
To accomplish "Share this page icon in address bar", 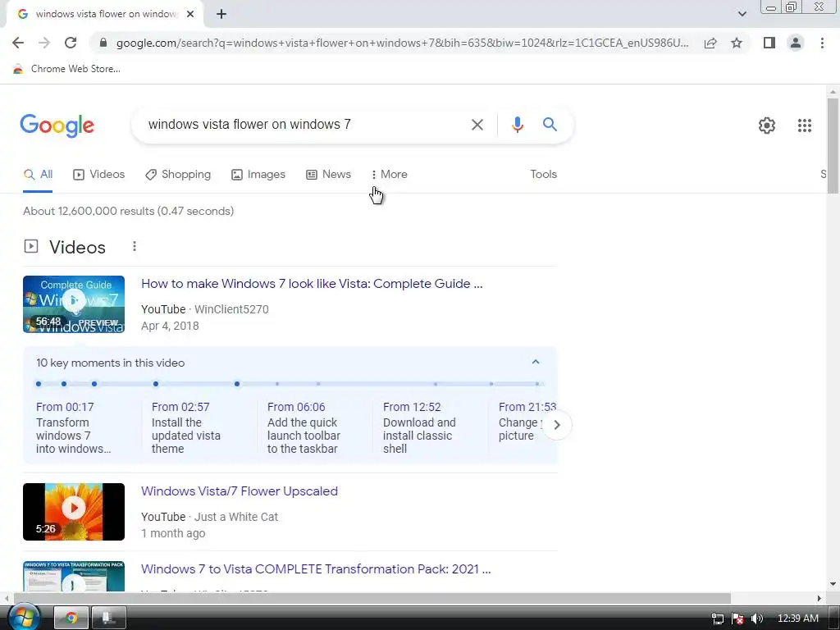I will coord(710,43).
